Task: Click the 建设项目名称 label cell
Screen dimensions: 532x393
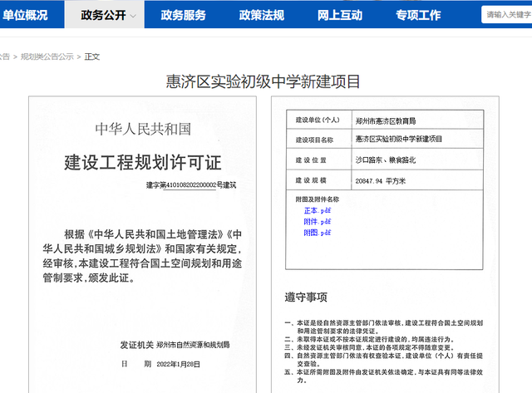Action: click(318, 140)
